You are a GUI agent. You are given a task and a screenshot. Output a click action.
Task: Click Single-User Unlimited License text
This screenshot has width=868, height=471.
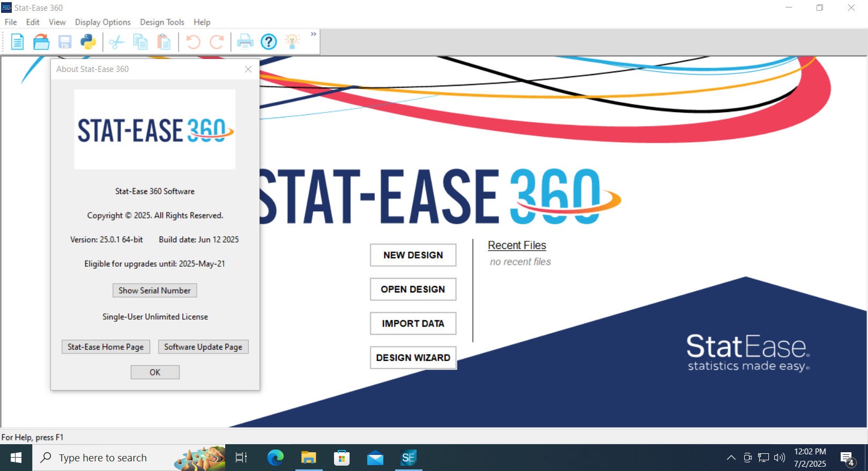point(155,317)
